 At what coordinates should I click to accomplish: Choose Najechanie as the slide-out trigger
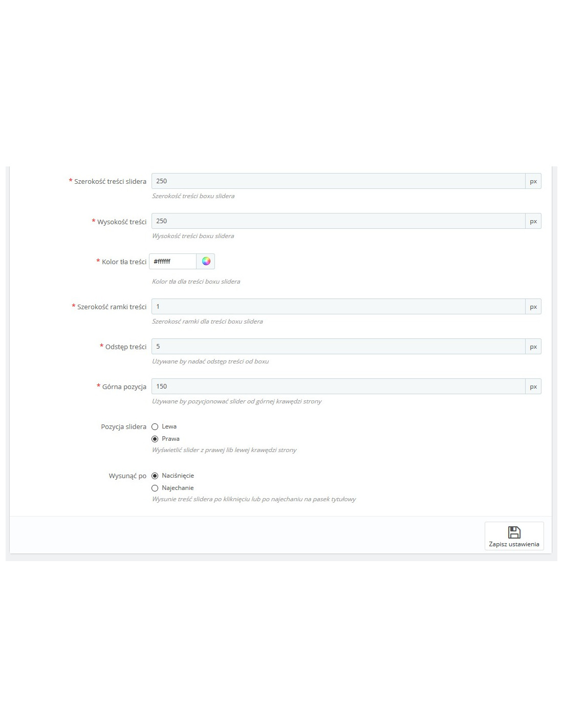click(155, 488)
